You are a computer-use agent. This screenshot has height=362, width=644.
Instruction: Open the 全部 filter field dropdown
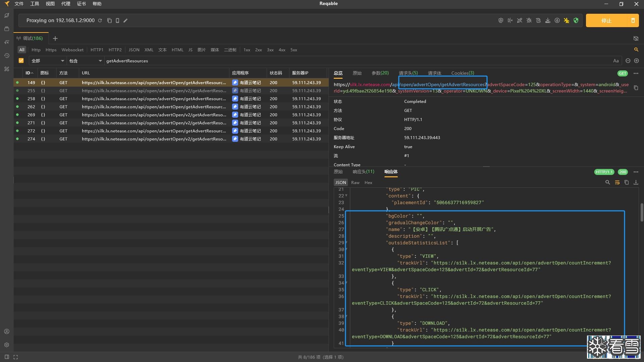coord(48,61)
